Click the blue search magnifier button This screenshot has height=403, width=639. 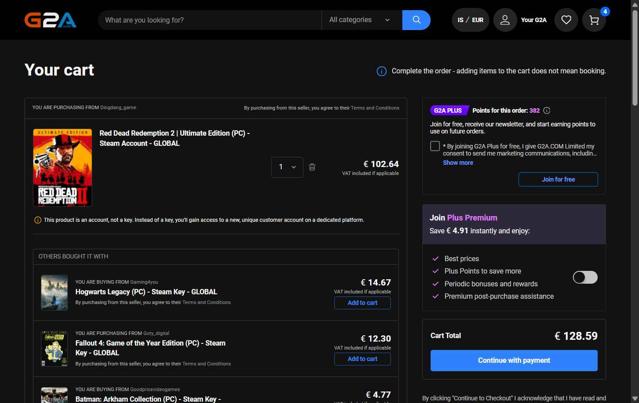click(416, 20)
